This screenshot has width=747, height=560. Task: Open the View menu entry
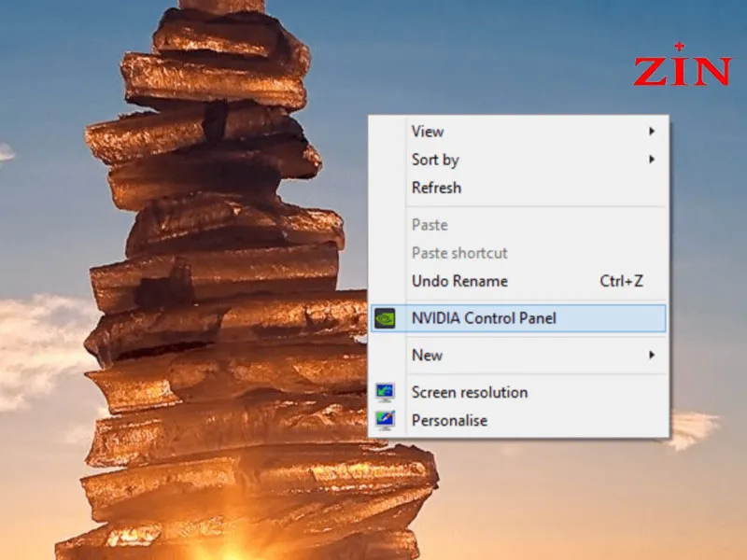coord(428,132)
